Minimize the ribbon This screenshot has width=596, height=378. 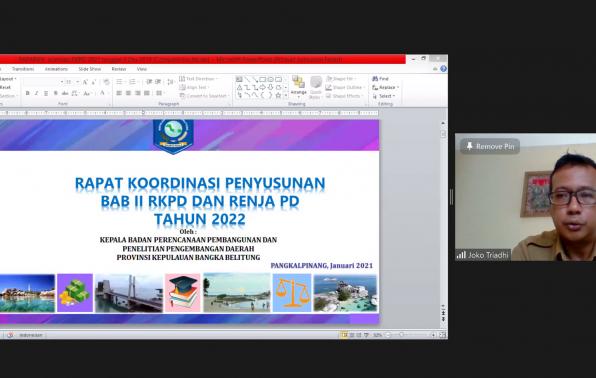tap(435, 69)
